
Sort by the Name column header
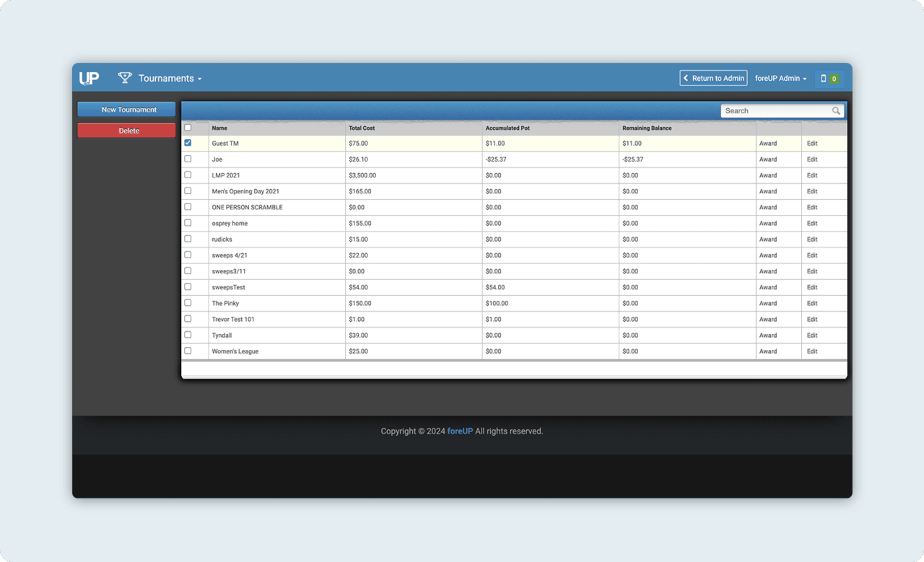pyautogui.click(x=219, y=128)
